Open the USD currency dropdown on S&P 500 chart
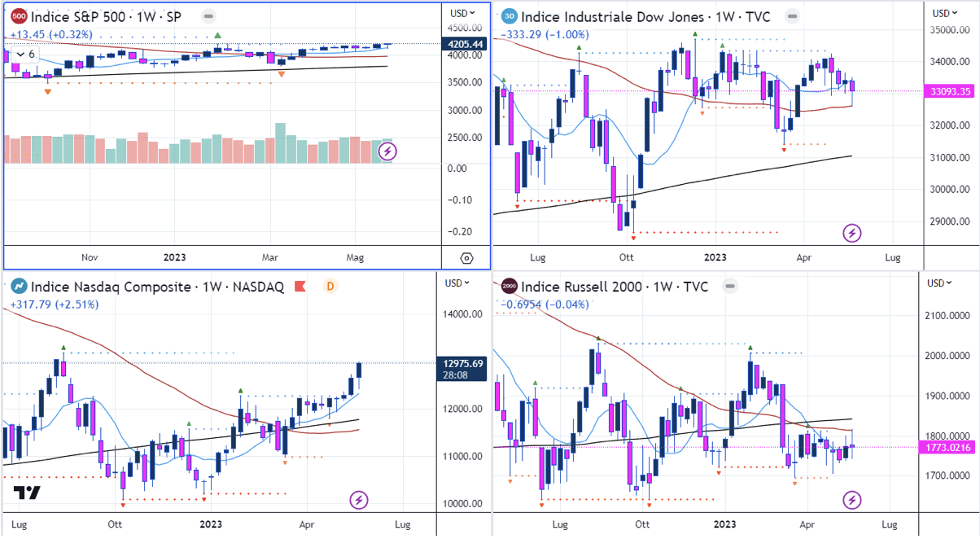The image size is (980, 539). pos(463,13)
